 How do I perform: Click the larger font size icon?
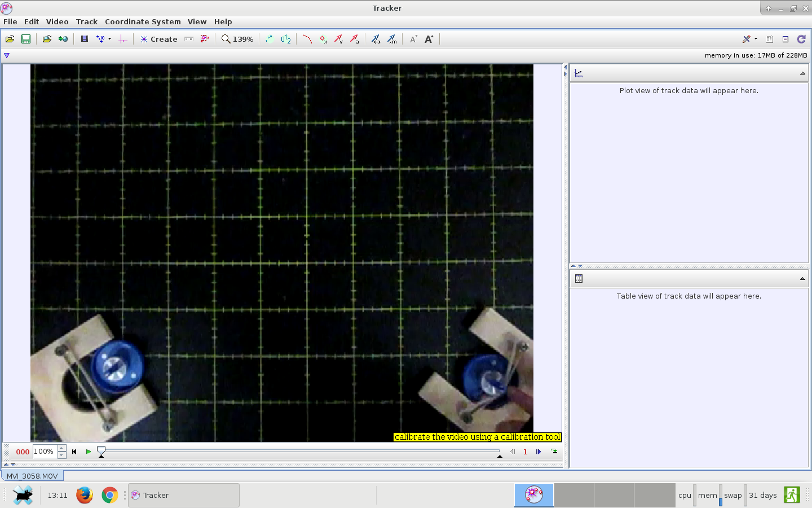(429, 39)
